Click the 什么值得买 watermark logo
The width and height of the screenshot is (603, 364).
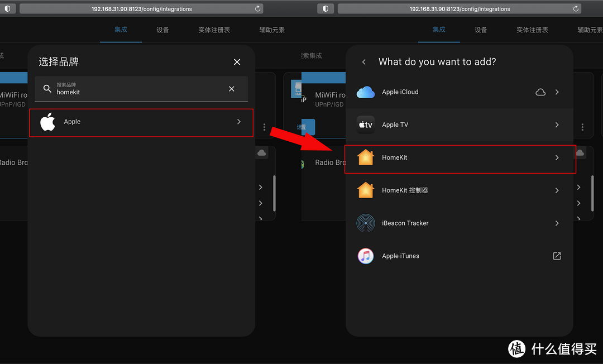(516, 348)
